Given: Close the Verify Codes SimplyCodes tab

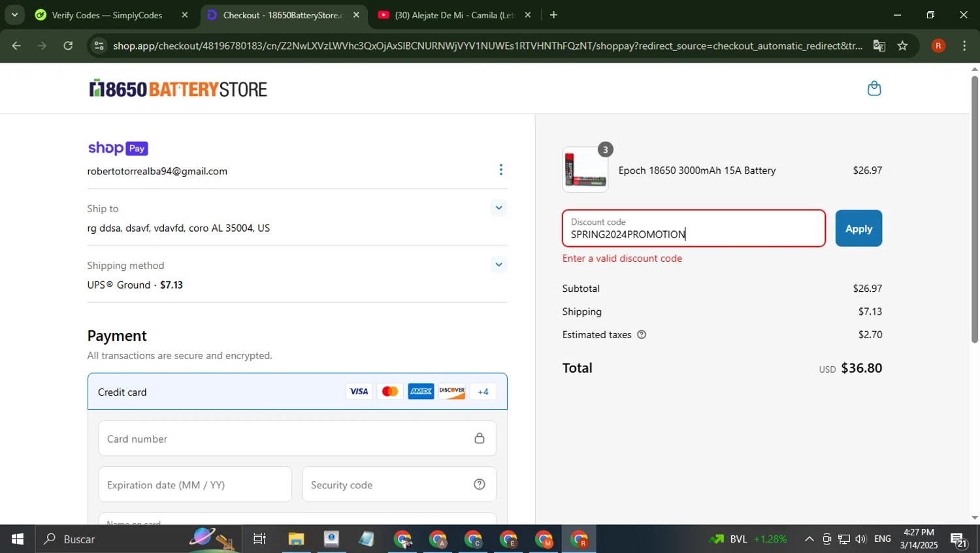Looking at the screenshot, I should click(185, 15).
